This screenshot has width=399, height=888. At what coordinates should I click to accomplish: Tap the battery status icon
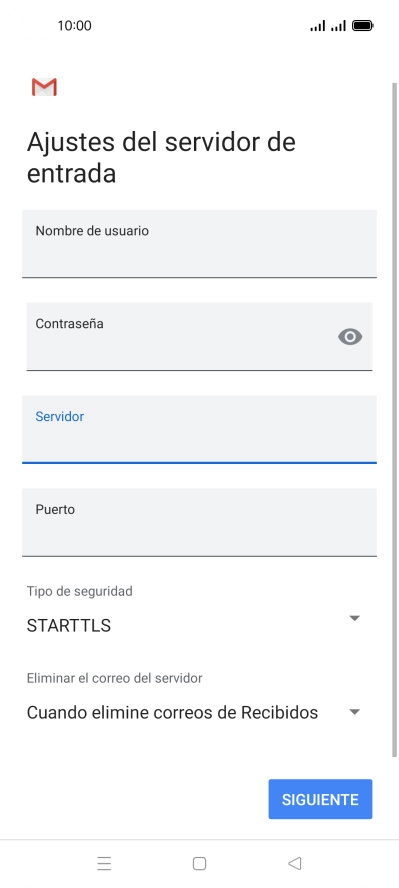point(362,25)
